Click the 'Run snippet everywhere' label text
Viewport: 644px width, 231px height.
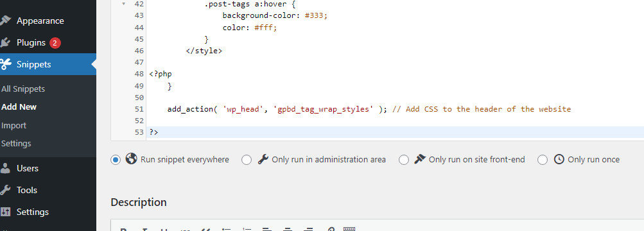[185, 160]
